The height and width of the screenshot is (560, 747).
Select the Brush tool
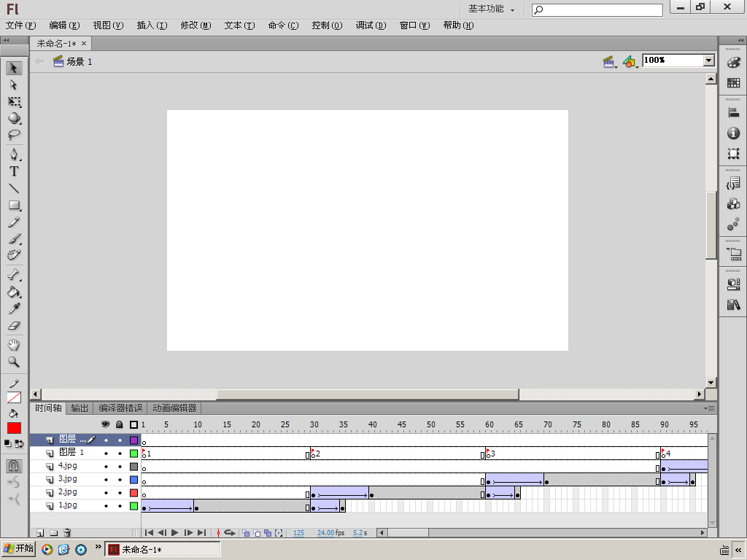[14, 238]
